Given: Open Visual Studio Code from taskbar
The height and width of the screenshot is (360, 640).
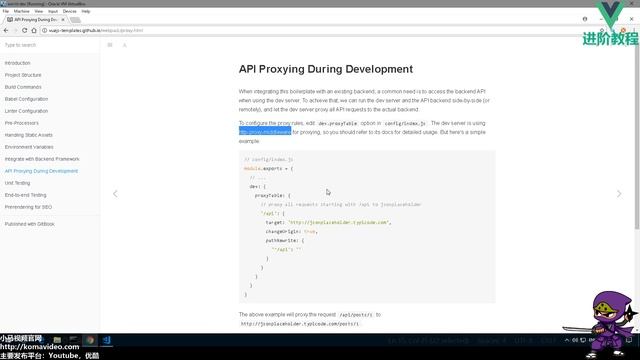Looking at the screenshot, I should pyautogui.click(x=107, y=340).
